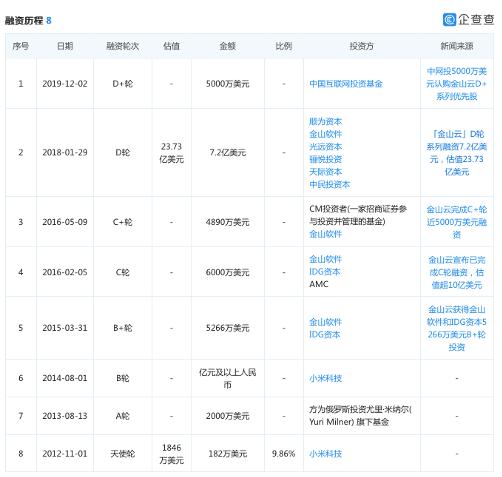502x477 pixels.
Task: Select date cell 2013-08-13
Action: tap(65, 416)
